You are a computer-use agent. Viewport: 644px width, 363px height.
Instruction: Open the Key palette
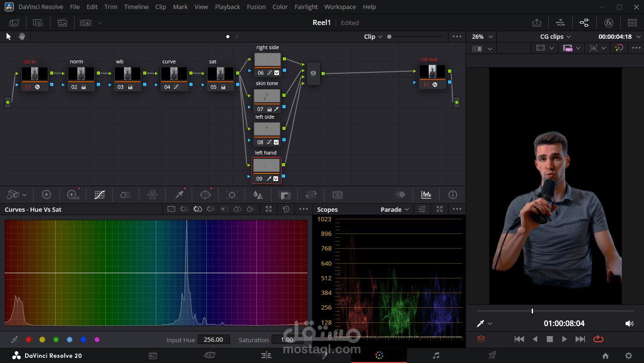[284, 195]
